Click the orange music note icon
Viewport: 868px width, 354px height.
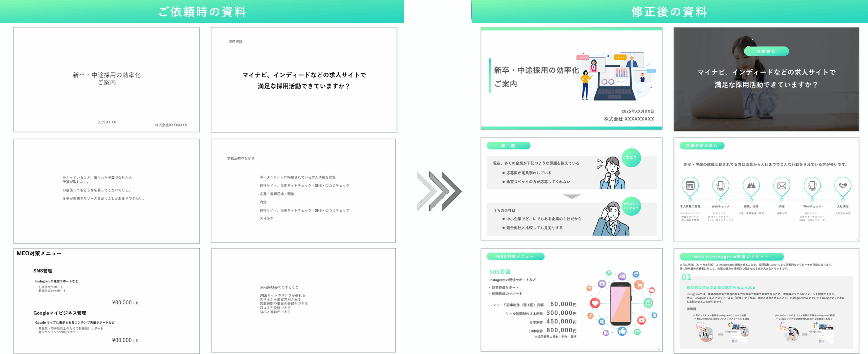[x=590, y=316]
